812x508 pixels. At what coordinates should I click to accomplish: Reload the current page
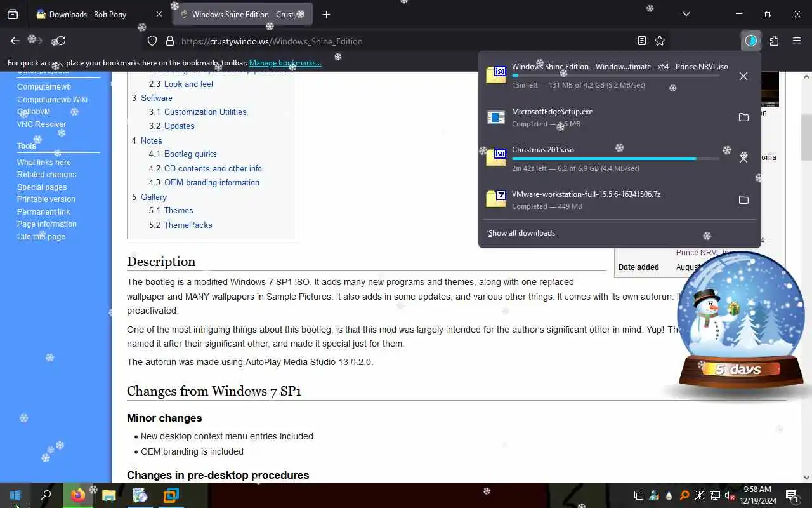click(62, 41)
